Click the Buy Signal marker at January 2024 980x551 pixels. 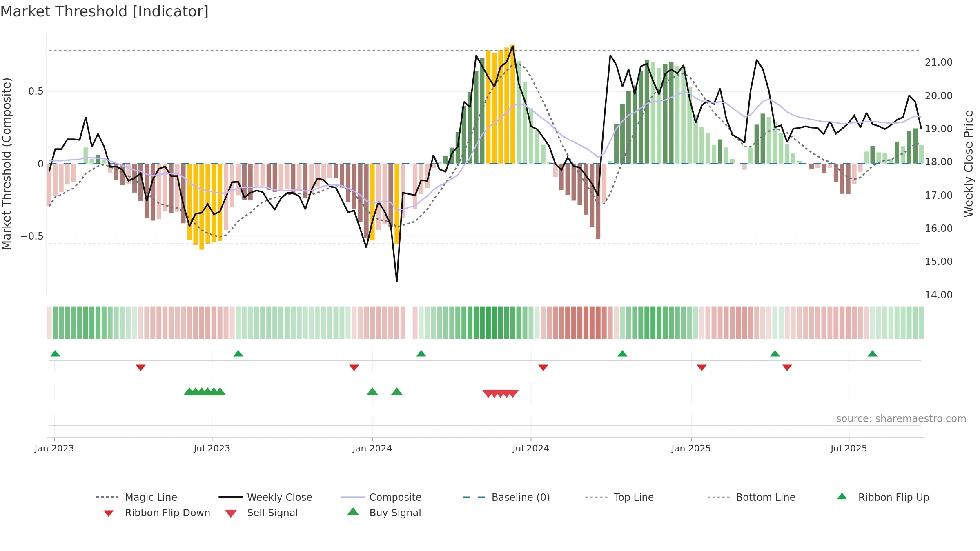tap(372, 391)
